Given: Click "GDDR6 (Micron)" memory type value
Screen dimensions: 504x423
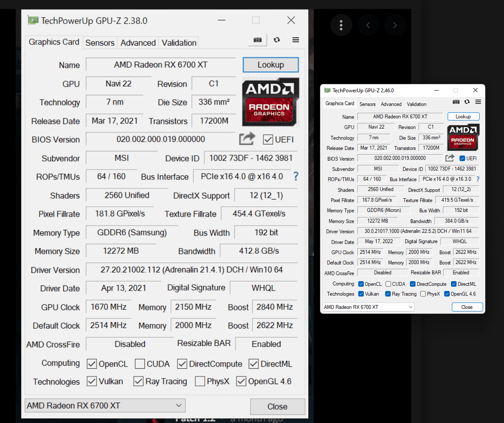Looking at the screenshot, I should tap(384, 210).
